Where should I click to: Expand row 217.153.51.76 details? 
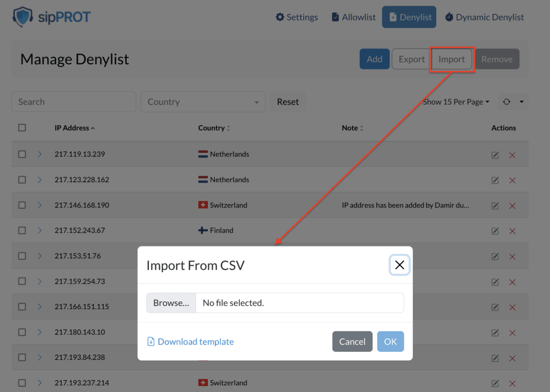click(x=40, y=256)
